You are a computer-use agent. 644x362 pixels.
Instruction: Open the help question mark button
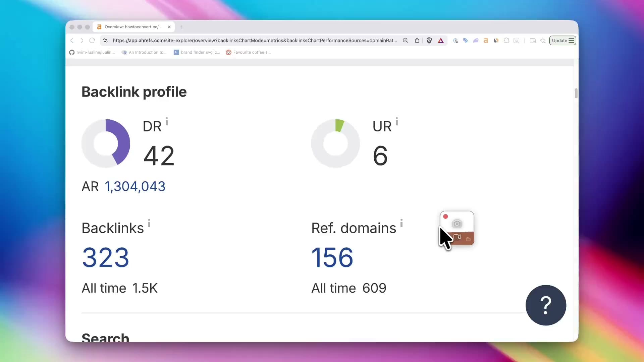(x=546, y=305)
